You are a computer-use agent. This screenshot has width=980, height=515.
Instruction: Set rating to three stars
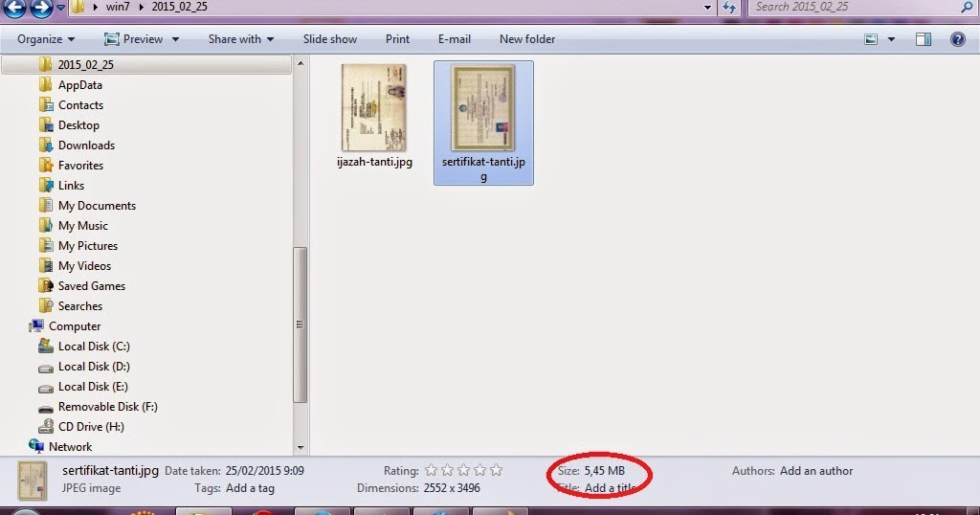tap(464, 470)
